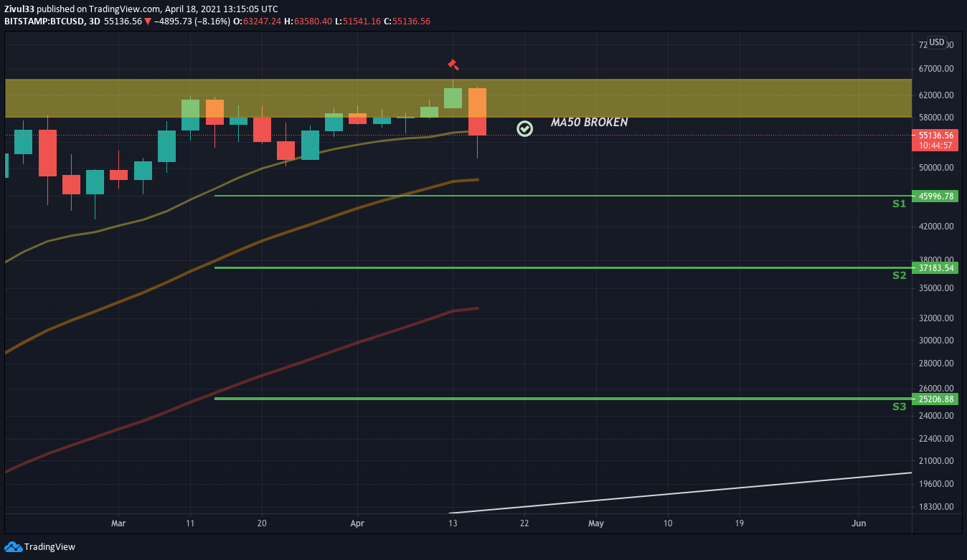Select the S1 green horizontal line
Screen dimensions: 967x560
[563, 195]
